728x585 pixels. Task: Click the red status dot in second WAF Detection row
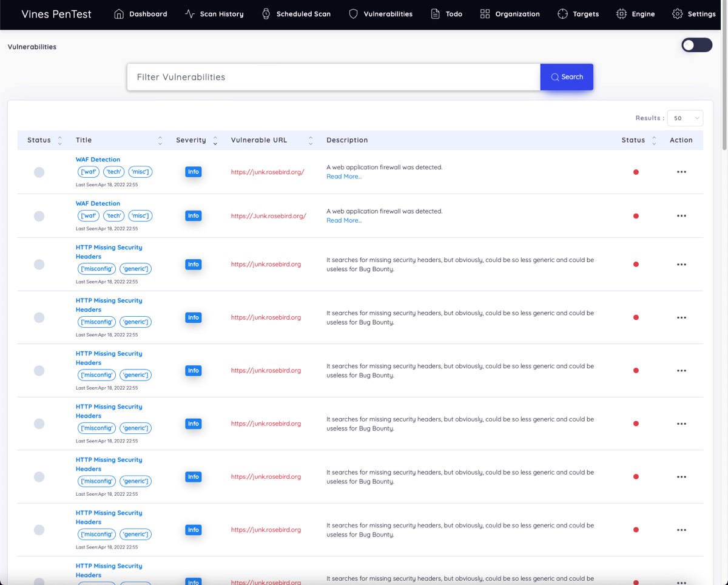636,216
